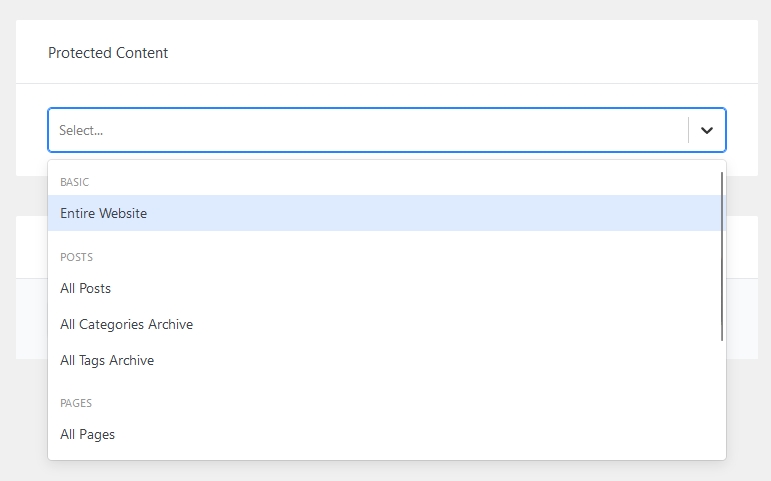Click empty header area right of Protected Content
771x481 pixels.
[x=450, y=53]
